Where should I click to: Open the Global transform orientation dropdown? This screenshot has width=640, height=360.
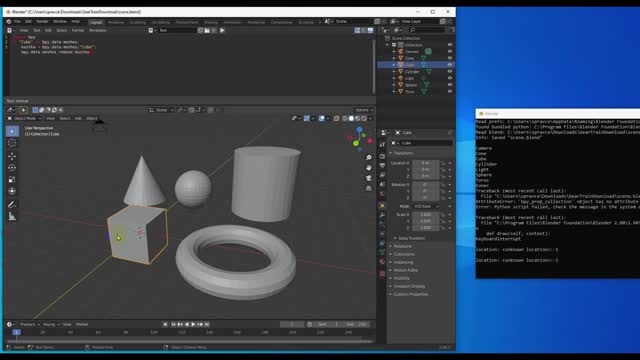(162, 110)
